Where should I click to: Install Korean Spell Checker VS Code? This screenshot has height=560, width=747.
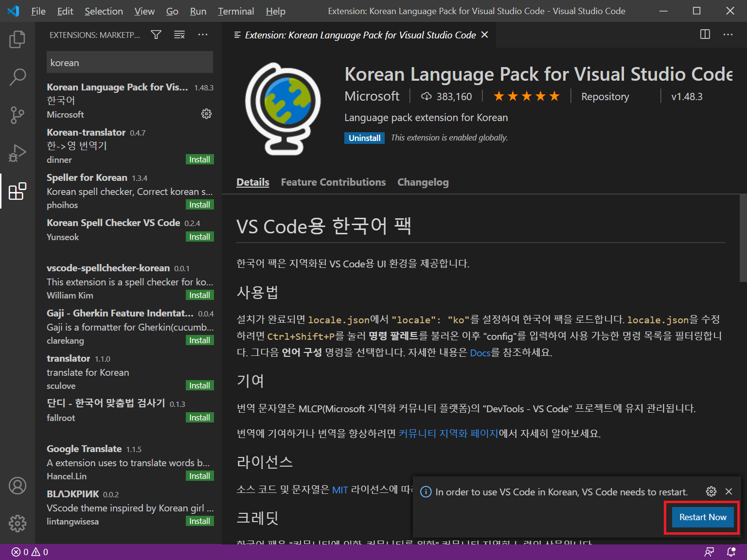pos(199,237)
